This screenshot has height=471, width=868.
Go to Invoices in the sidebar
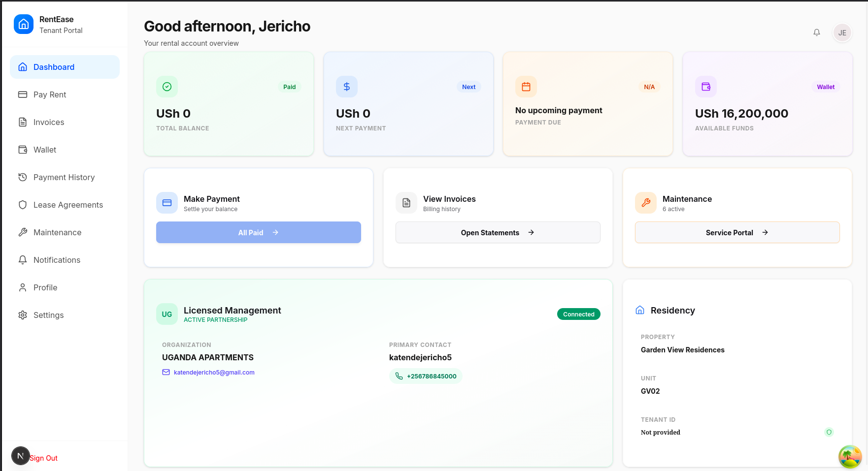[49, 122]
